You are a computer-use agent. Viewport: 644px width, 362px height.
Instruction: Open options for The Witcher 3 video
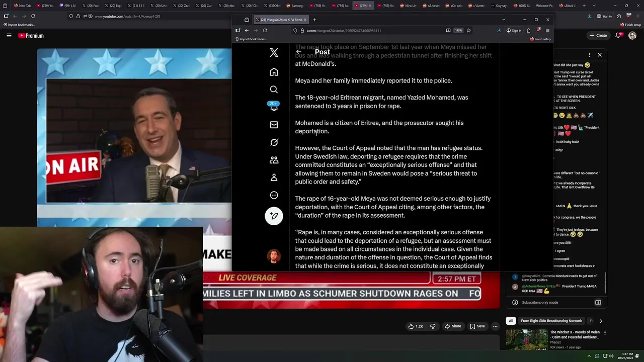[x=605, y=333]
